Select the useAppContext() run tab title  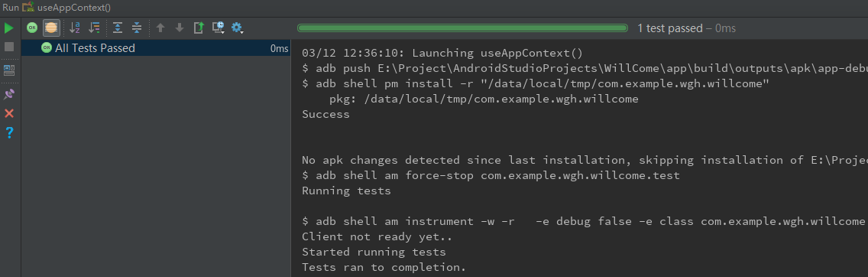[73, 8]
